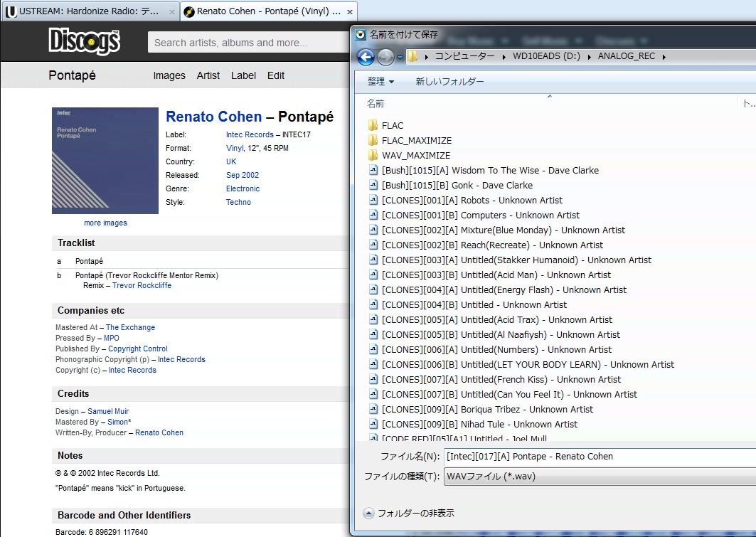Click the USTREAM tab favicon
Viewport: 756px width, 537px height.
click(11, 11)
